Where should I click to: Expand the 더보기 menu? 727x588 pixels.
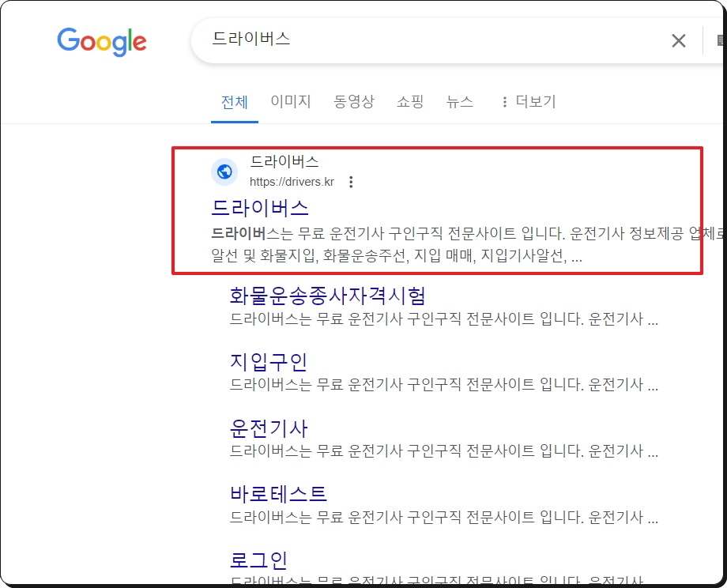click(529, 101)
